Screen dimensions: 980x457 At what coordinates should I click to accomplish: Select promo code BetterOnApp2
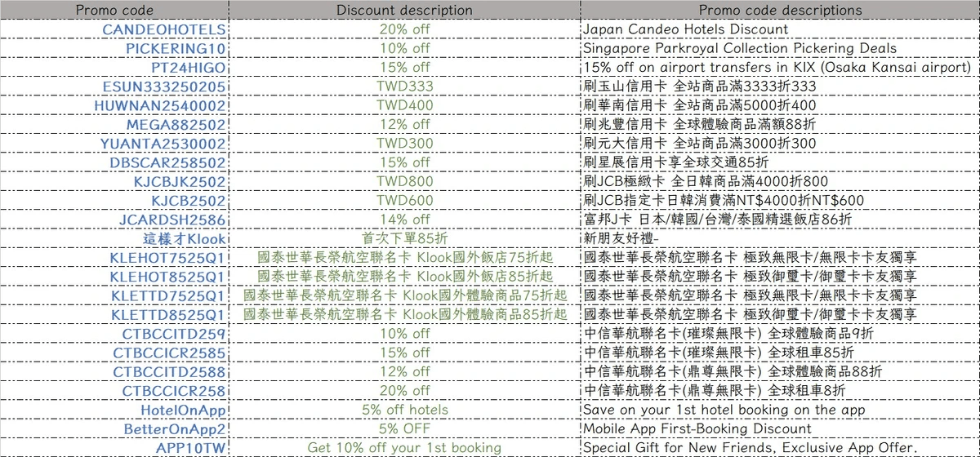pos(175,428)
